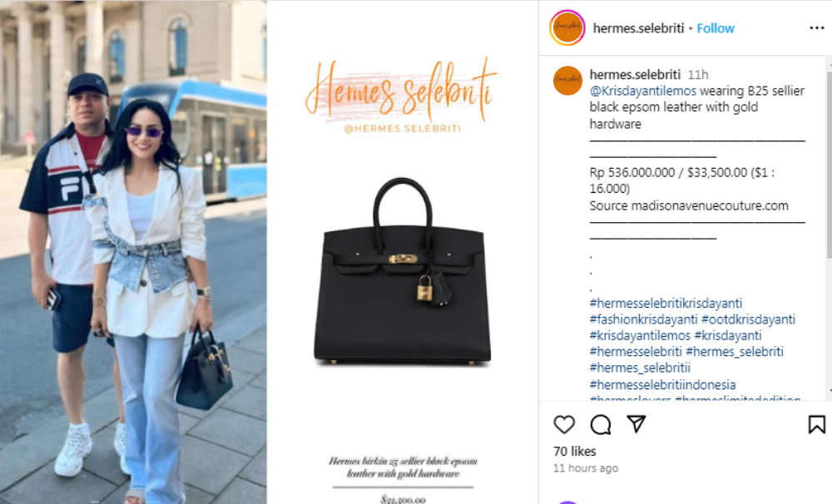Open hashtag #hermesselebritikrisdayanti

[666, 303]
